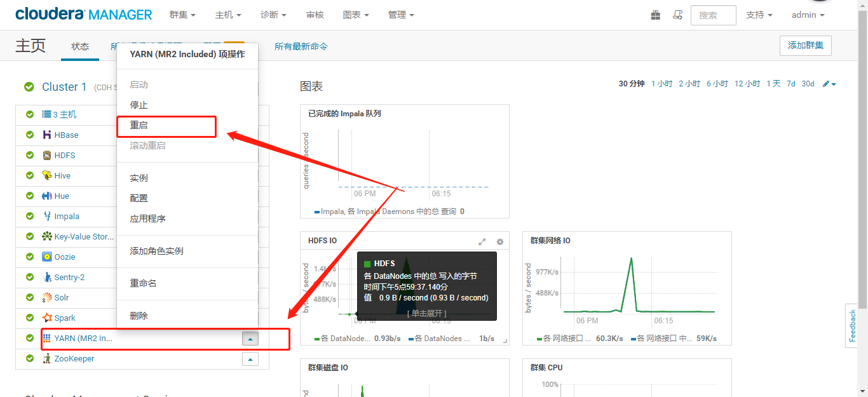Image resolution: width=868 pixels, height=397 pixels.
Task: Expand the HDFS IO chart to fullscreen
Action: [482, 241]
